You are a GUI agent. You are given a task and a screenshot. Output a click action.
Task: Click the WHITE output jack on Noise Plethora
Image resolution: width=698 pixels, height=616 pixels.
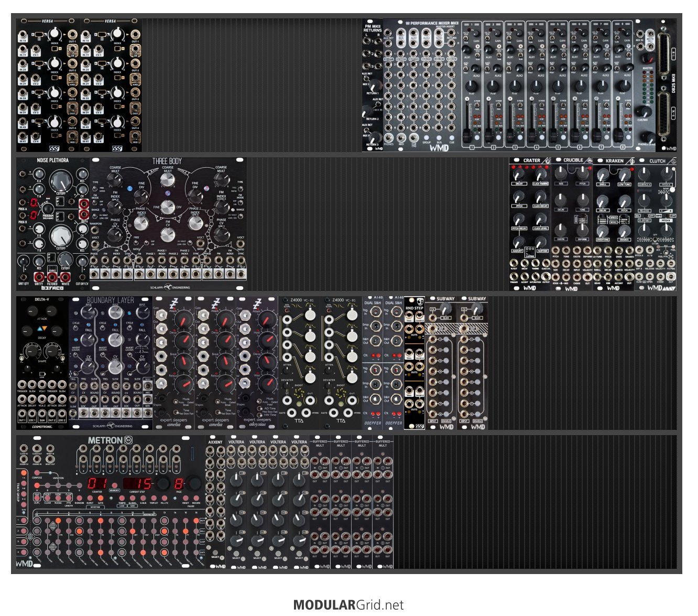pos(66,277)
